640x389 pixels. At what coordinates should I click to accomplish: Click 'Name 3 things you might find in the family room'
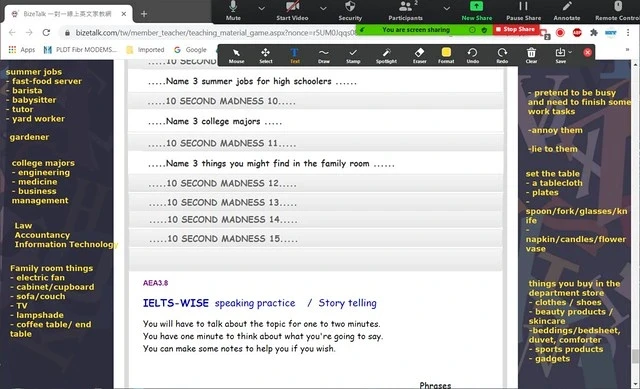271,164
